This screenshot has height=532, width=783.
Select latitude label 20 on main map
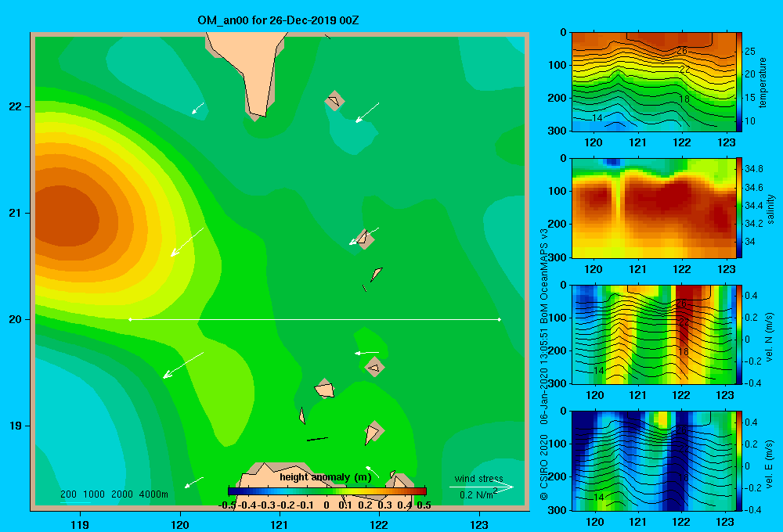pos(16,319)
